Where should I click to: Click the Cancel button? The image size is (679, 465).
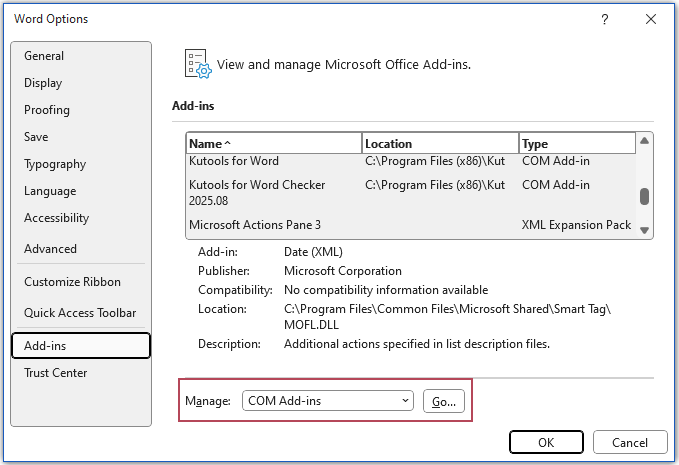pos(630,442)
